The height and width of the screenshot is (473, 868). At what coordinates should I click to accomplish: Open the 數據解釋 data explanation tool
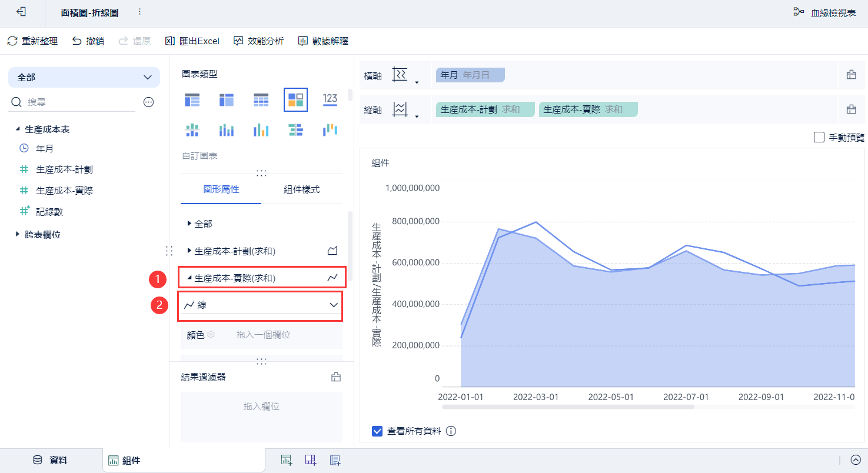pyautogui.click(x=323, y=41)
